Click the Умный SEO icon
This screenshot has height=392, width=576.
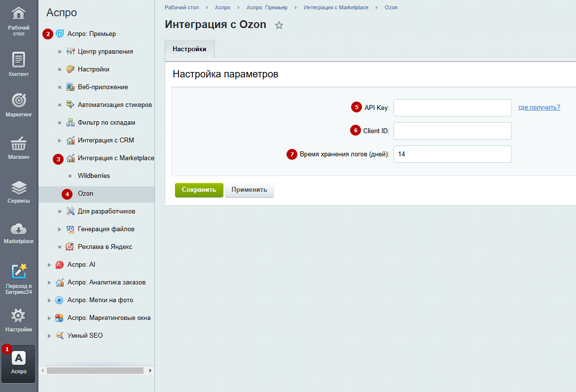point(60,335)
